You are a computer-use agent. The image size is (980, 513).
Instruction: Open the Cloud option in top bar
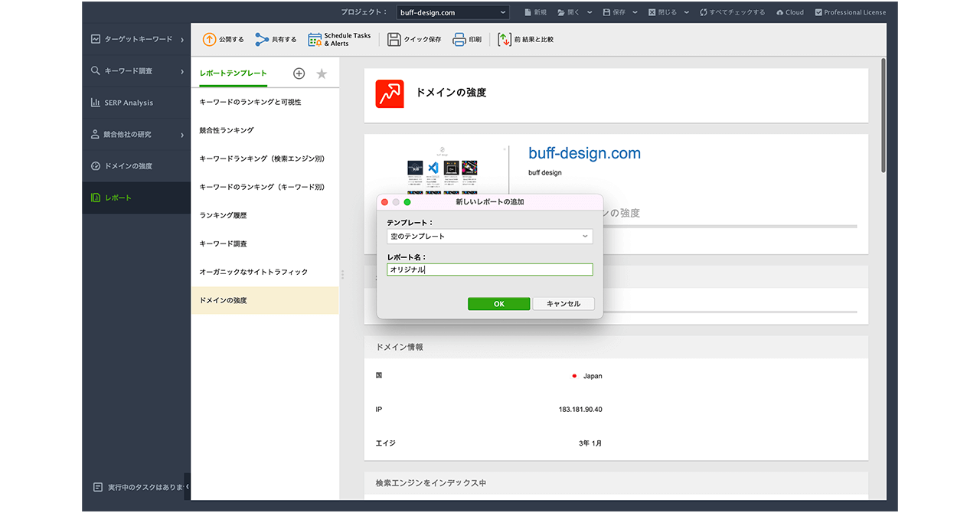pyautogui.click(x=789, y=12)
